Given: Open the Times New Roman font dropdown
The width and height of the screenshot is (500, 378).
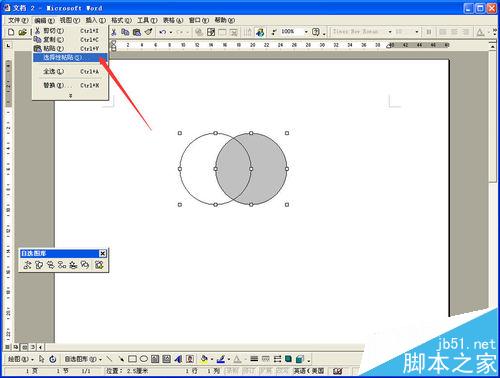Looking at the screenshot, I should point(390,32).
